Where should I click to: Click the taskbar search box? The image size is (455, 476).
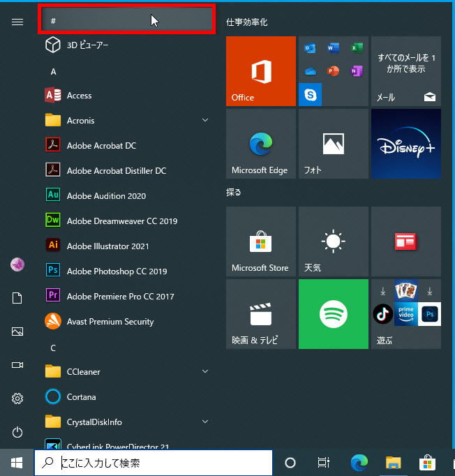154,463
